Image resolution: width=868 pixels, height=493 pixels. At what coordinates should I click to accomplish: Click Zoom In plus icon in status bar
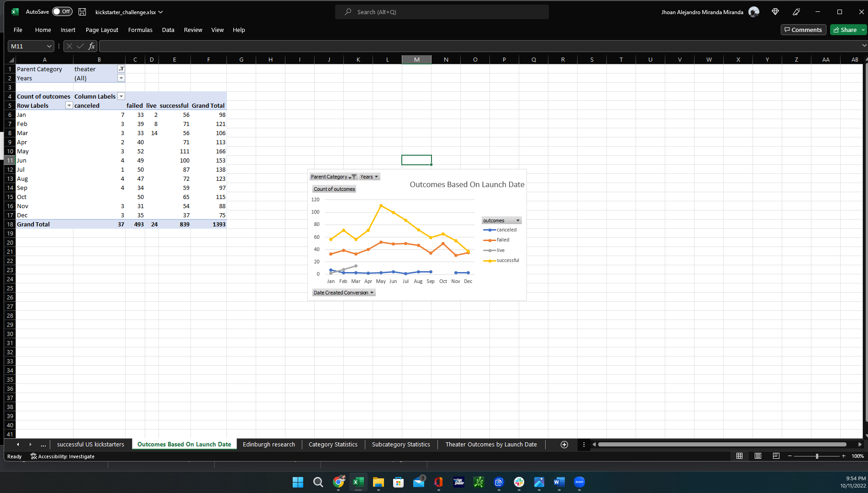pos(843,456)
